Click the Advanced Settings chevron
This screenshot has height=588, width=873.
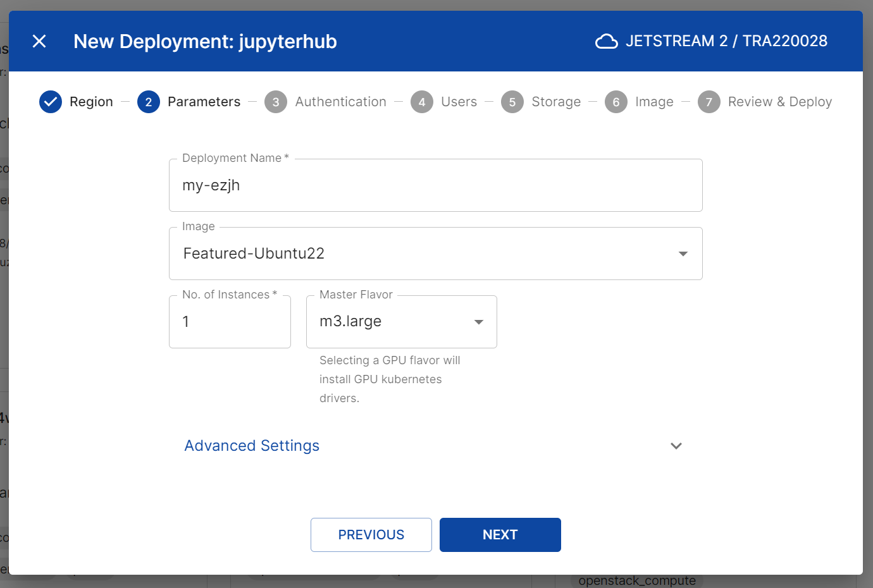676,446
